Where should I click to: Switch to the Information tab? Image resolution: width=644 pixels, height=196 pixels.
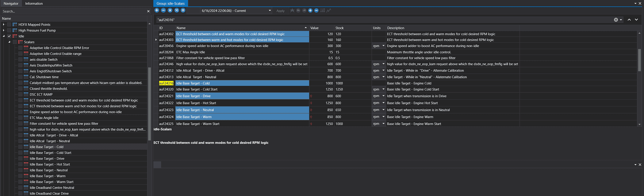[34, 3]
